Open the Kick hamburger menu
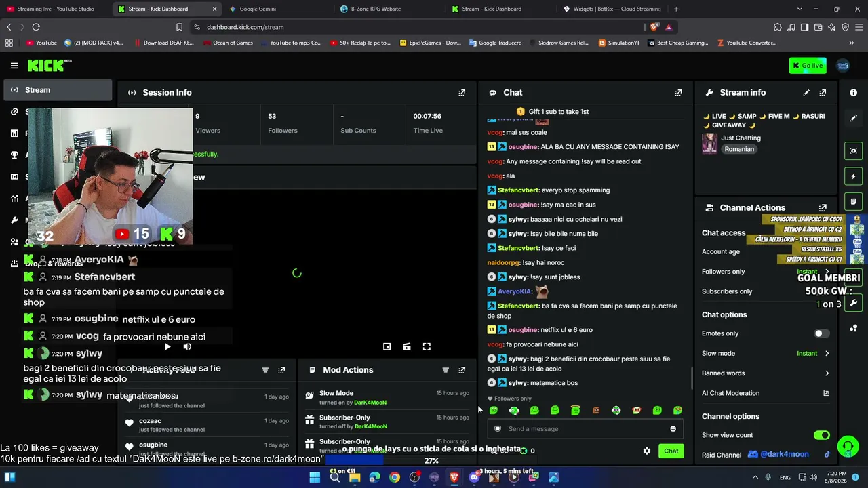The width and height of the screenshot is (868, 488). [14, 66]
